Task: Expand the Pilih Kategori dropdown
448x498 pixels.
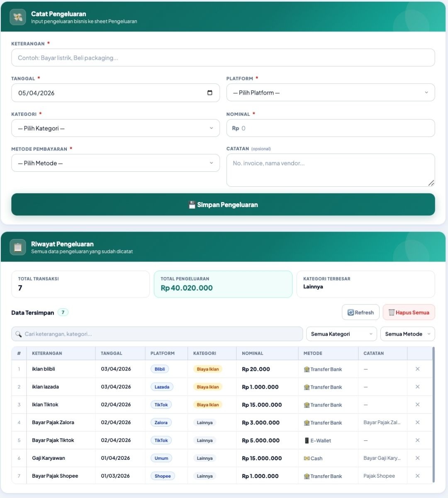Action: [115, 128]
